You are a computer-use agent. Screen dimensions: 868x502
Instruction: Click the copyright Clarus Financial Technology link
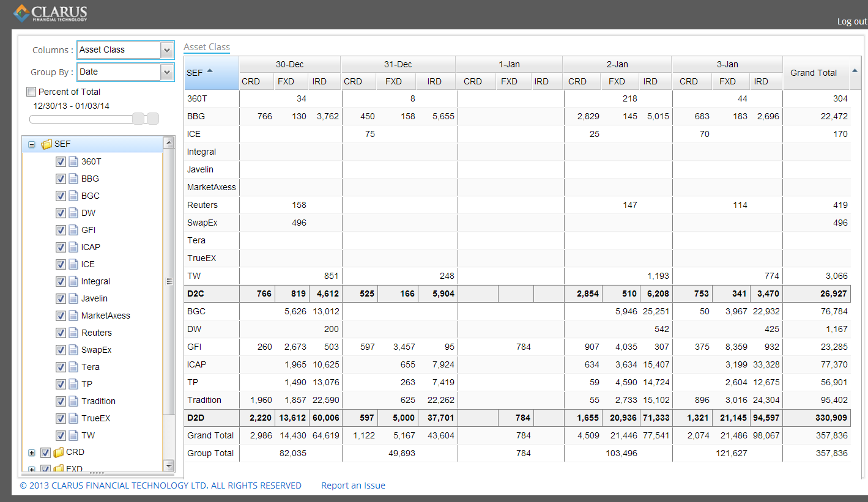tap(161, 485)
